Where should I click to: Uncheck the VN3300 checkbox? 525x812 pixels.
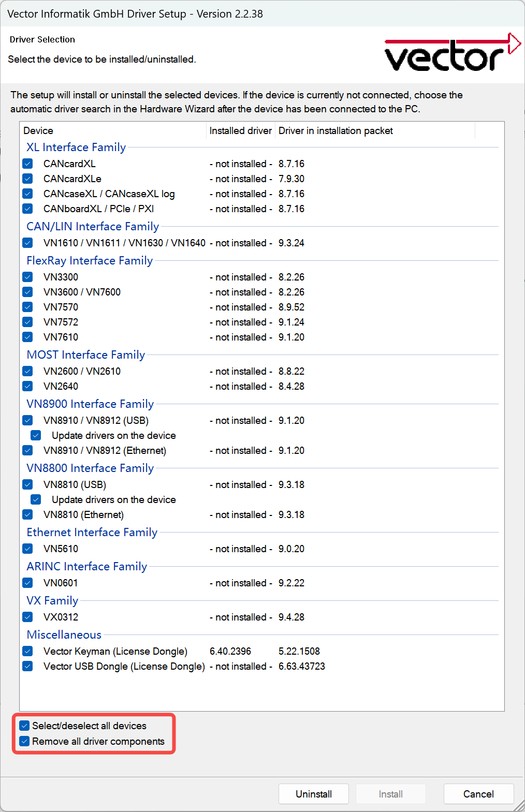click(28, 277)
